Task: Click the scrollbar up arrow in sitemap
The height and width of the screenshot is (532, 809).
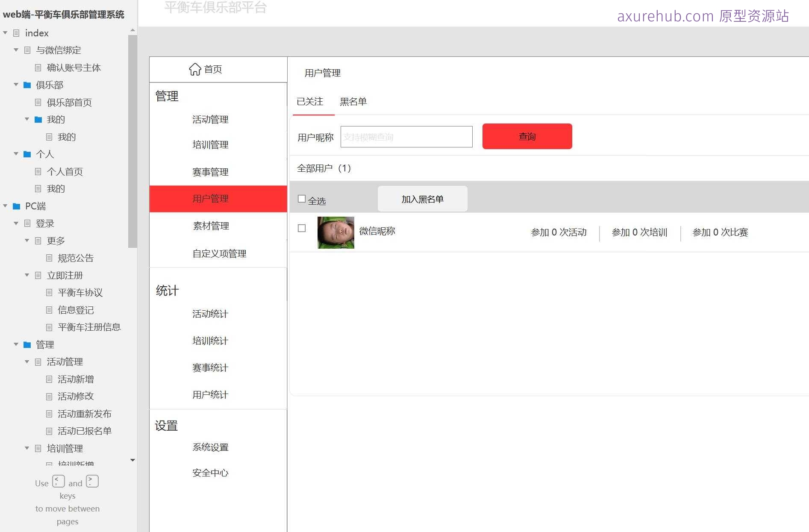Action: click(132, 30)
